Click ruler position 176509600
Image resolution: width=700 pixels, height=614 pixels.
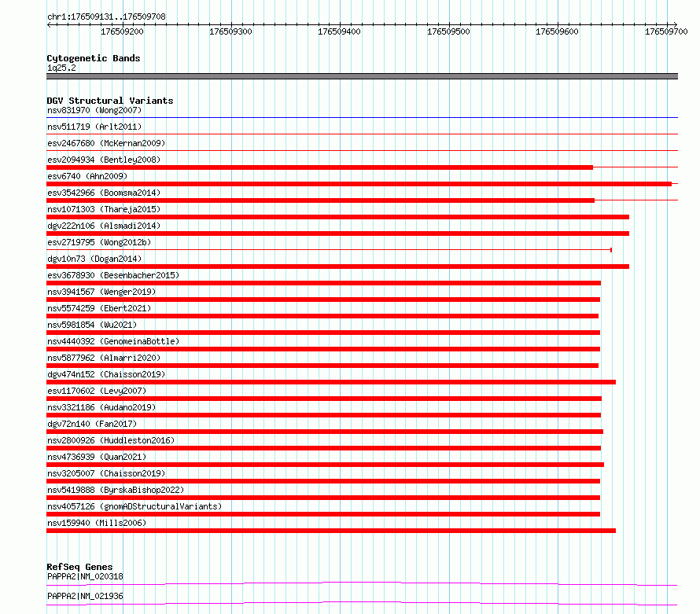tap(557, 31)
